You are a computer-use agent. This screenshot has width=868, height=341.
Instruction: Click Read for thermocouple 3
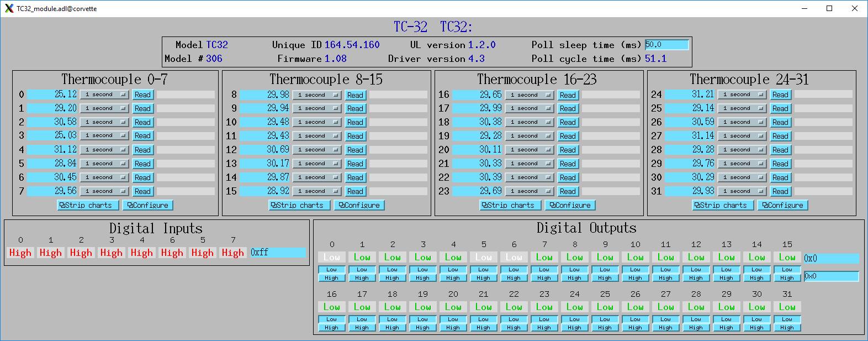click(142, 136)
